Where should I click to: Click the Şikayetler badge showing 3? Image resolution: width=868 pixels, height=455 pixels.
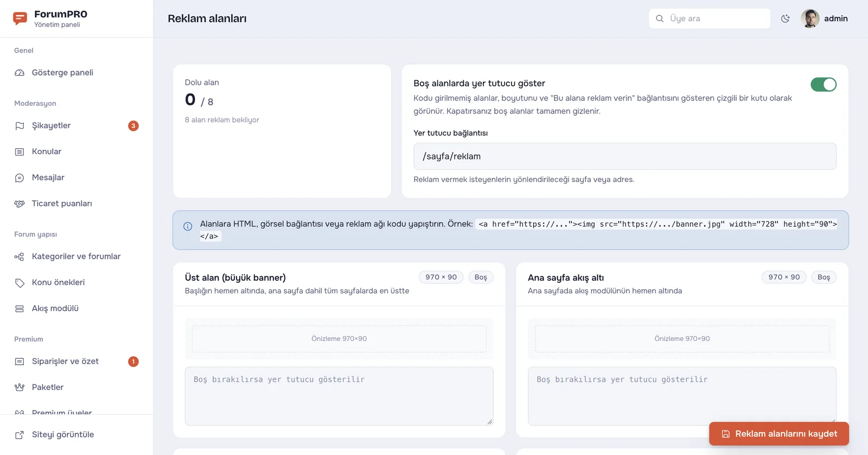coord(133,126)
